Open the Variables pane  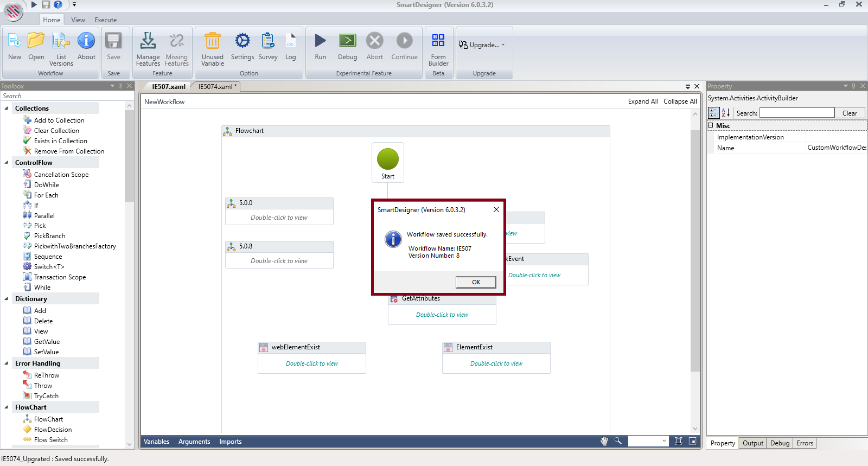(x=156, y=442)
